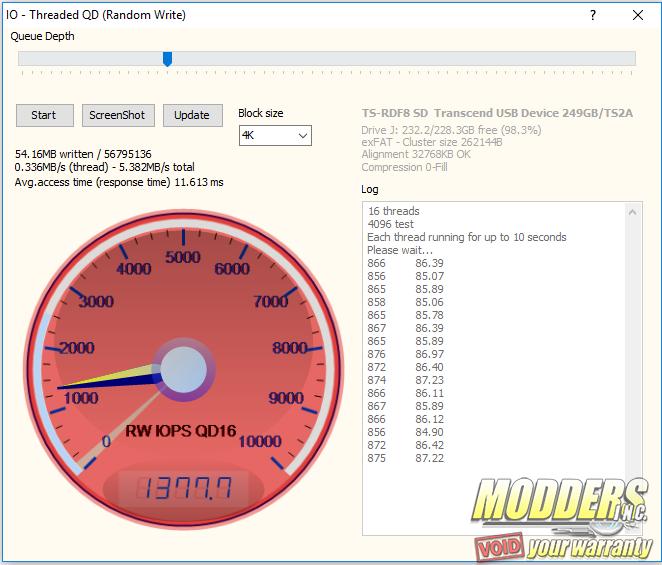This screenshot has width=662, height=565.
Task: Click the 'Please wait...' log line
Action: pos(399,250)
